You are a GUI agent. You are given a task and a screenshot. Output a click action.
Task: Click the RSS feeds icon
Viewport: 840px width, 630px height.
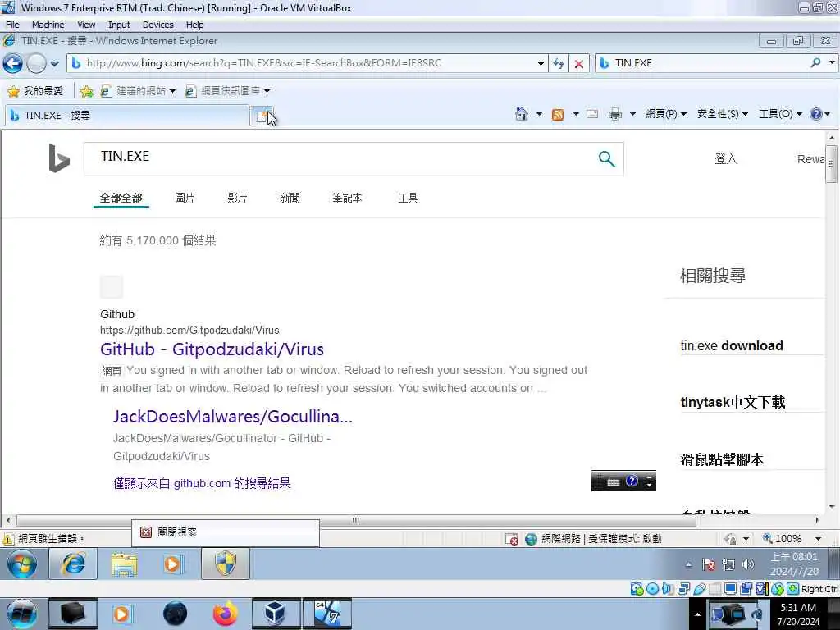click(558, 114)
